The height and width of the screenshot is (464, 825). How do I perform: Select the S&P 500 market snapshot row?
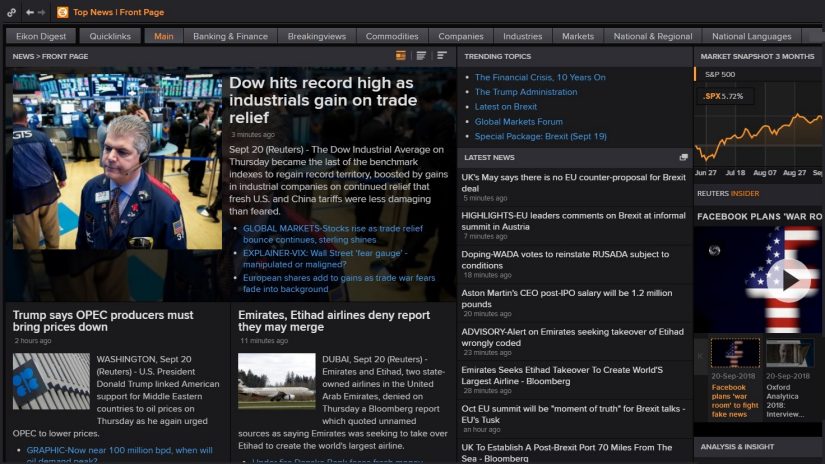point(759,74)
